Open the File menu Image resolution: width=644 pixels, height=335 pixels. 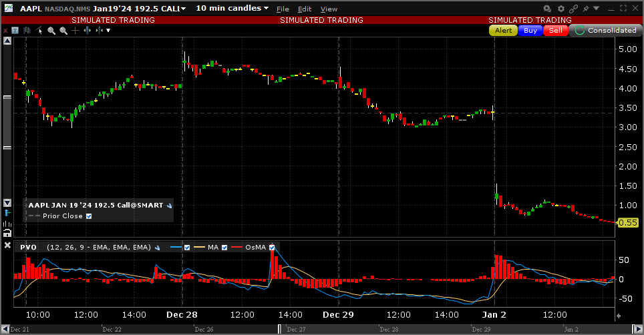click(x=283, y=9)
